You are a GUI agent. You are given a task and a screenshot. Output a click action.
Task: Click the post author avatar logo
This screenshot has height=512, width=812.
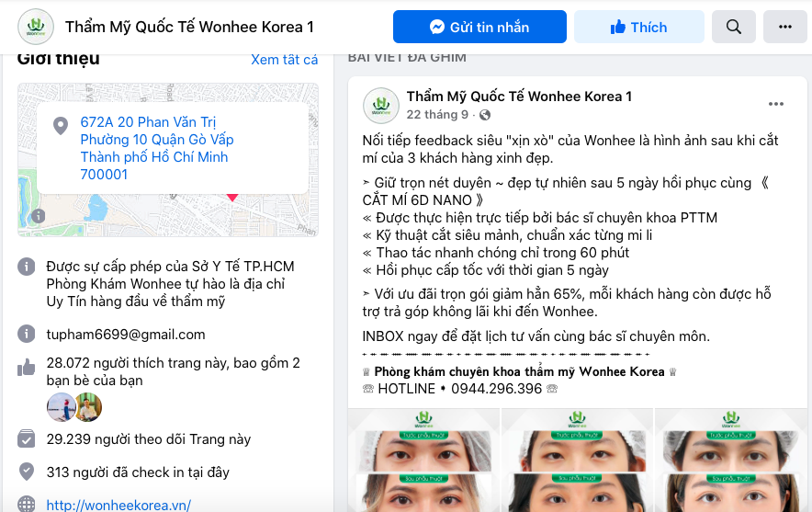381,106
